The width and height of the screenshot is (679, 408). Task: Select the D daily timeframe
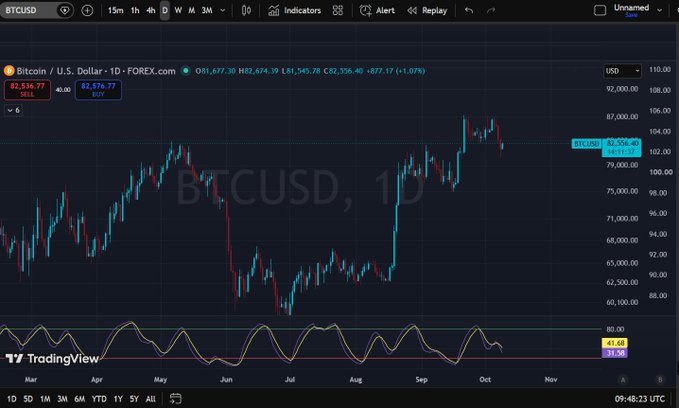pos(165,10)
